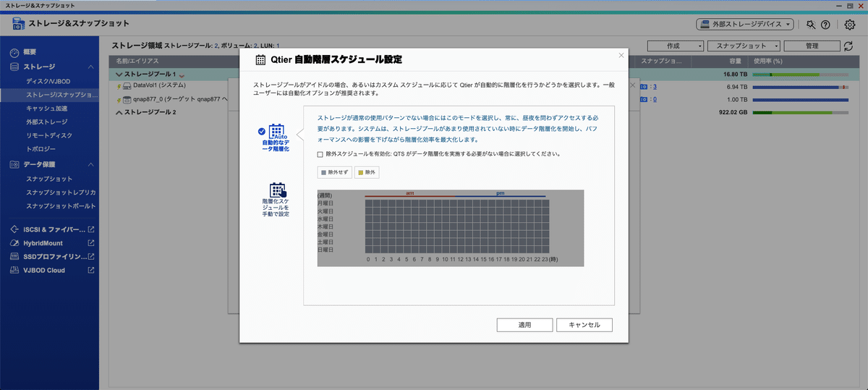This screenshot has width=868, height=390.
Task: Refresh the storage list
Action: pos(849,46)
